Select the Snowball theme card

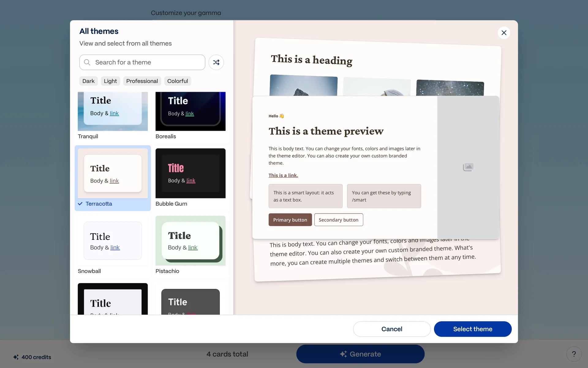click(x=113, y=241)
